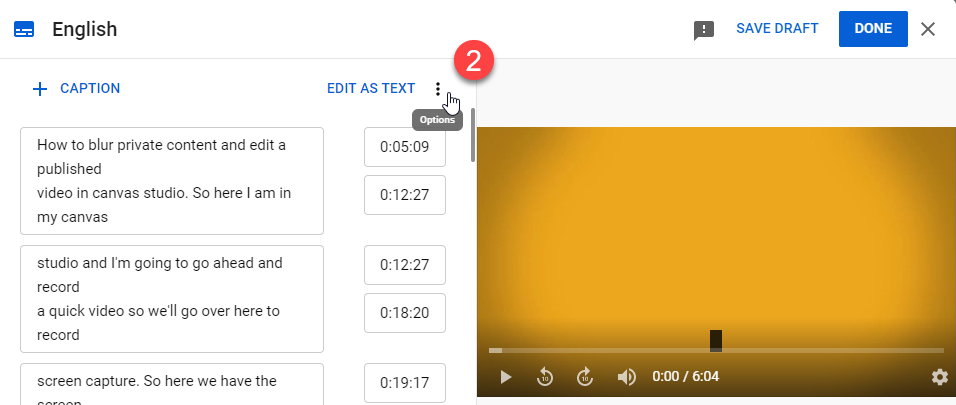Edit caption text 'How to blur private content'
Viewport: 956px width, 405px height.
172,181
